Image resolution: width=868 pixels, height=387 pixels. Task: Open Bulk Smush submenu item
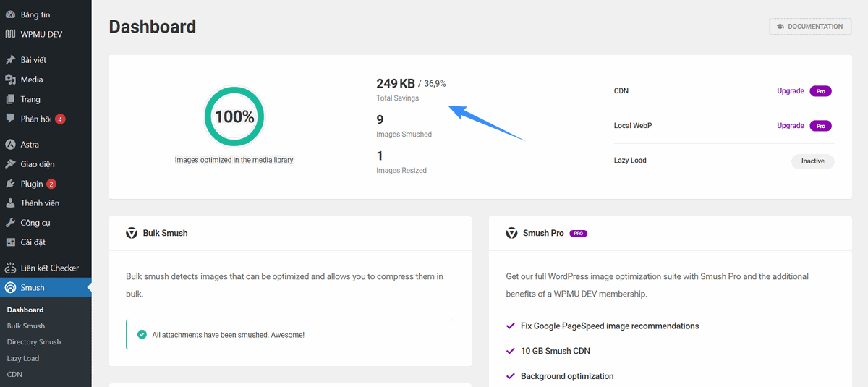point(26,326)
